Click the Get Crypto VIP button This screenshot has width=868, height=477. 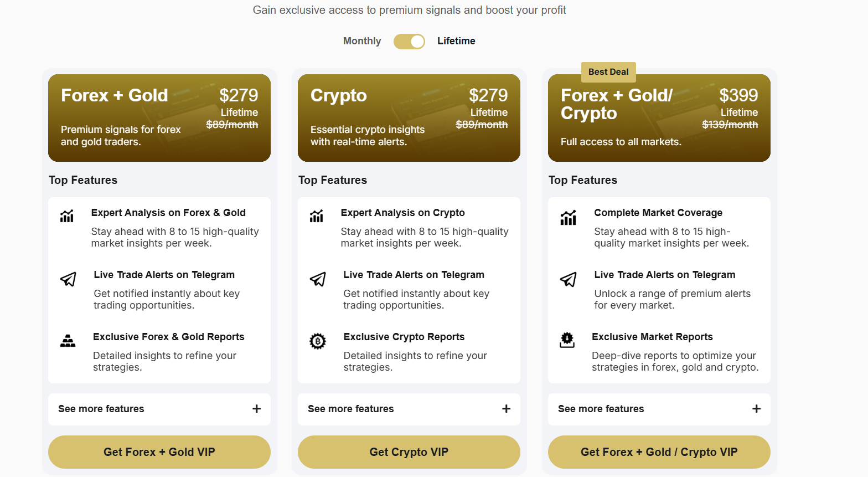click(409, 452)
